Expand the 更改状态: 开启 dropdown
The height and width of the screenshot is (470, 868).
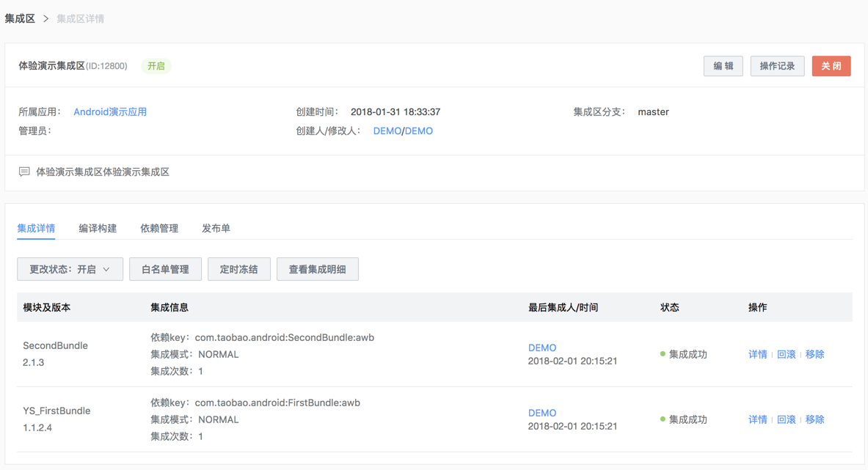tap(70, 269)
